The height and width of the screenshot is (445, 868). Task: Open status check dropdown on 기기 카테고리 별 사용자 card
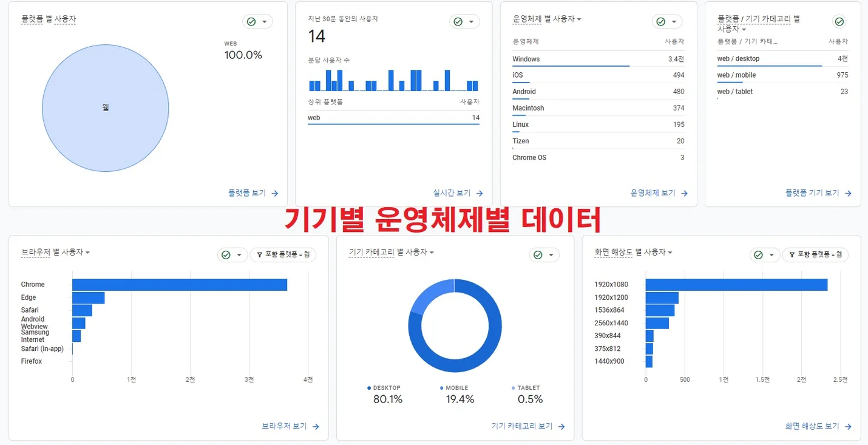(544, 255)
